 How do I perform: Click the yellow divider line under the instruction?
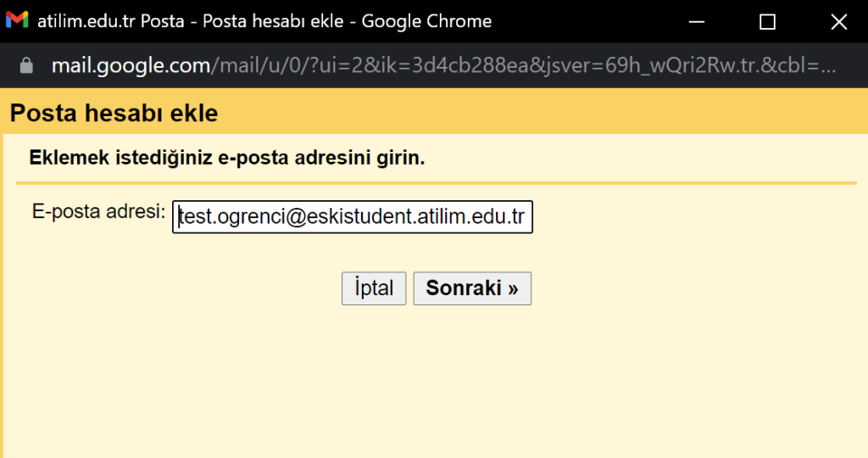tap(437, 183)
